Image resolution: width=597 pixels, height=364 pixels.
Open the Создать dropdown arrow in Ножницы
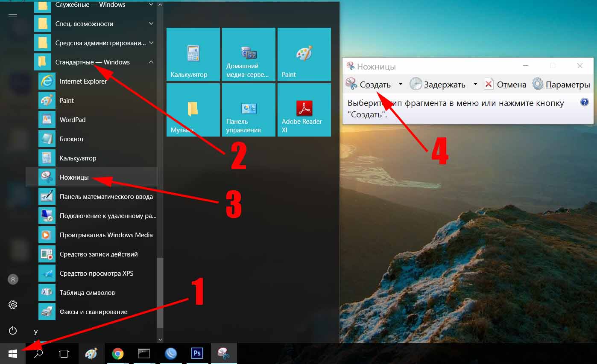(x=401, y=84)
